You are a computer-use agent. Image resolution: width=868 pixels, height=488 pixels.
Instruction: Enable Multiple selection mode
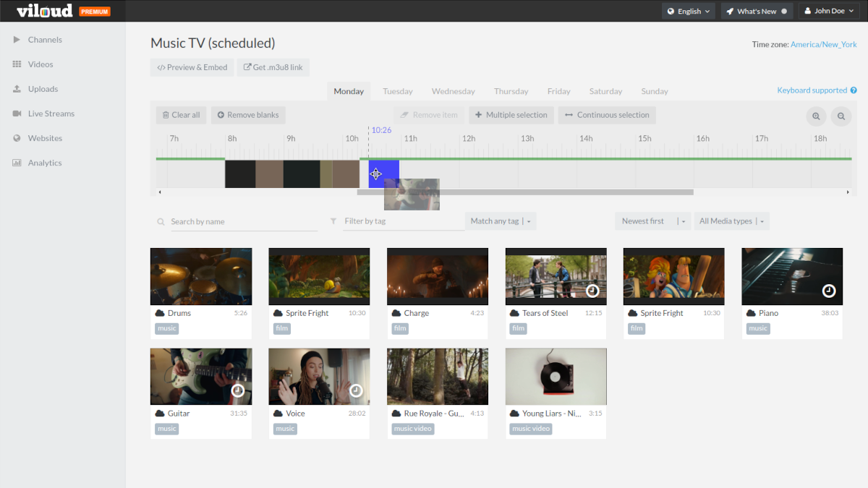pos(513,114)
